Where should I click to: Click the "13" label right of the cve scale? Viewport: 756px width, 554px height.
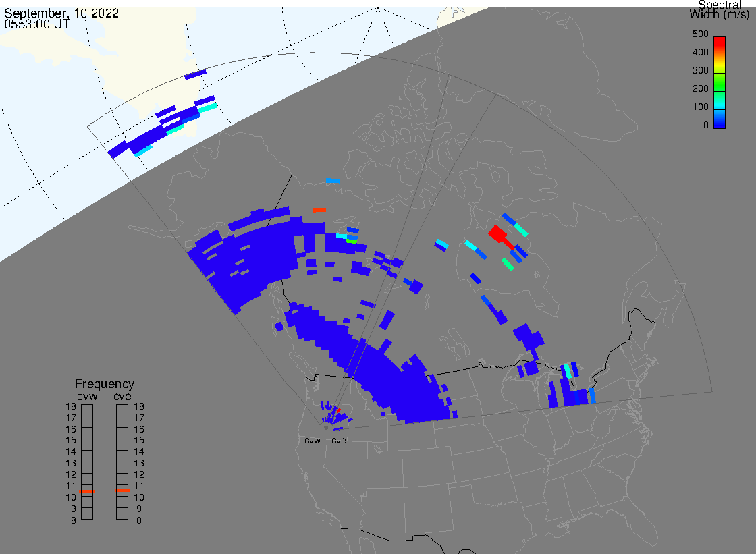(139, 463)
